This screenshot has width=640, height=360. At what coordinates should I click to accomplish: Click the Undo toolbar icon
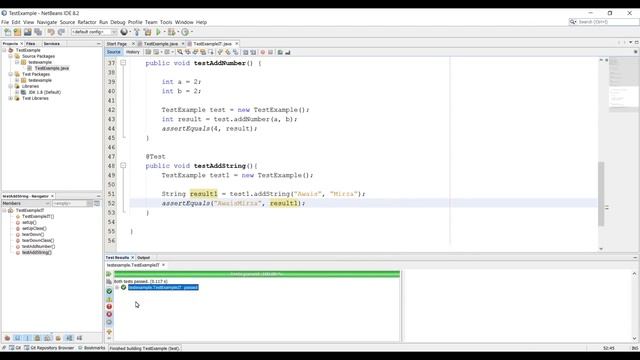pyautogui.click(x=51, y=32)
